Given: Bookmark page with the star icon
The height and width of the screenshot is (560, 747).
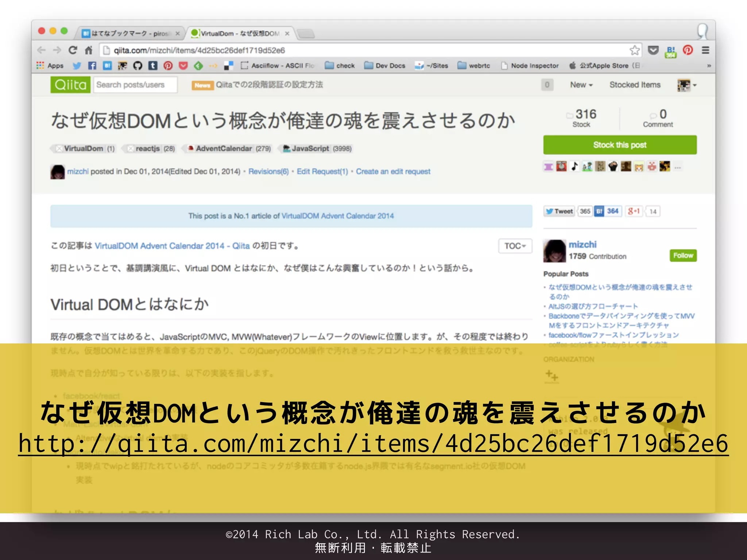Looking at the screenshot, I should [635, 50].
